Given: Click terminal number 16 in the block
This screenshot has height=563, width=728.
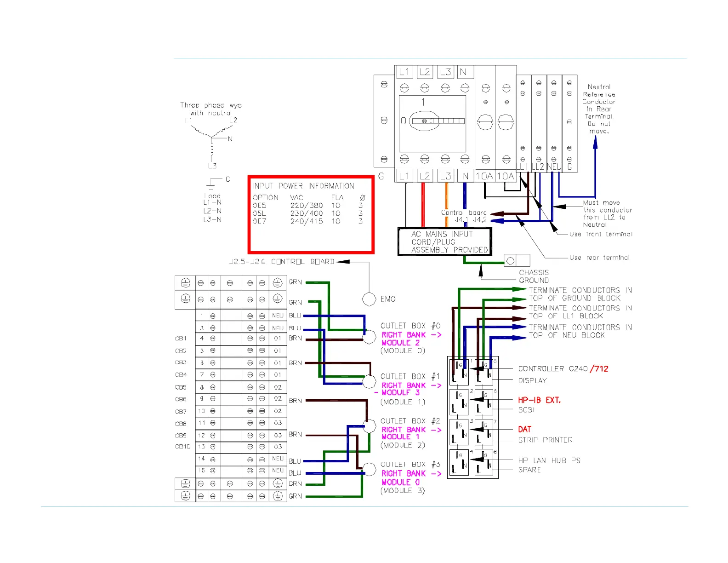Looking at the screenshot, I should [x=201, y=471].
